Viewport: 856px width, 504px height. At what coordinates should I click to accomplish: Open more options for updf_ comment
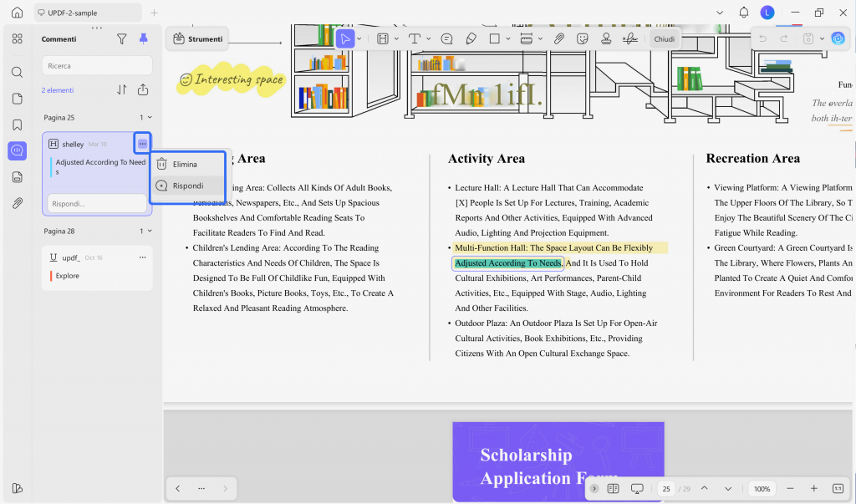[142, 257]
